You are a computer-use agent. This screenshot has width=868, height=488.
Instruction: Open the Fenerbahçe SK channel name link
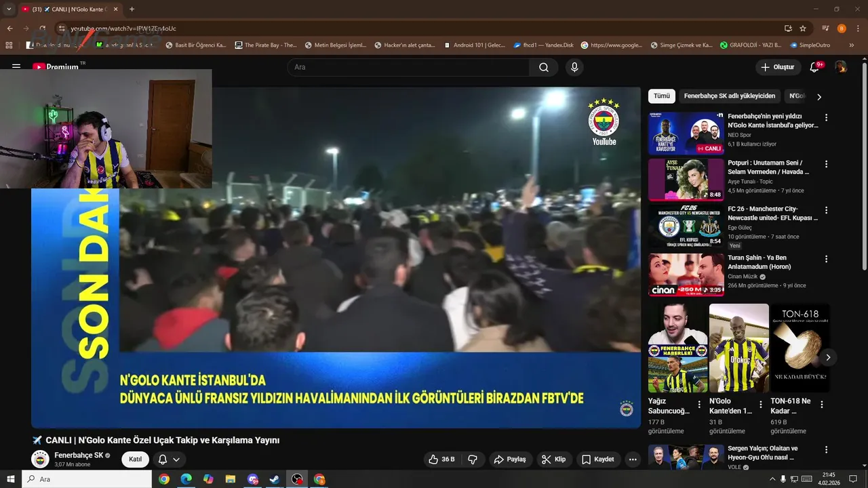79,455
